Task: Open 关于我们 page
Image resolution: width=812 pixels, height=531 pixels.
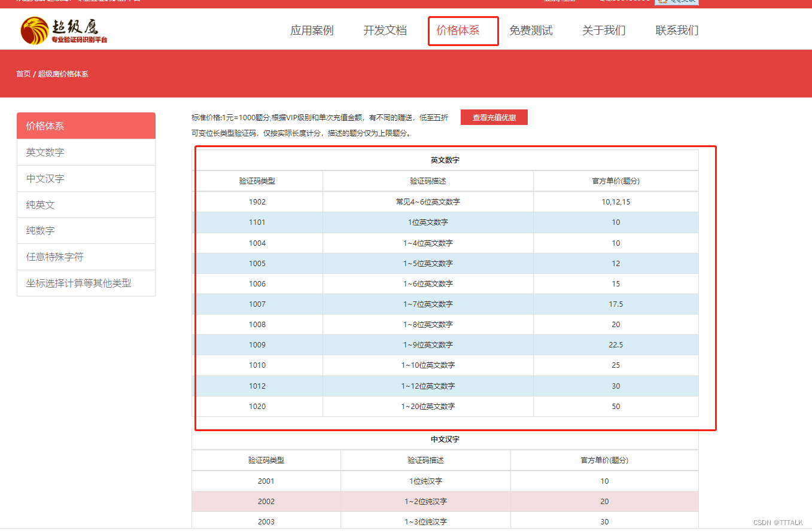Action: click(604, 30)
